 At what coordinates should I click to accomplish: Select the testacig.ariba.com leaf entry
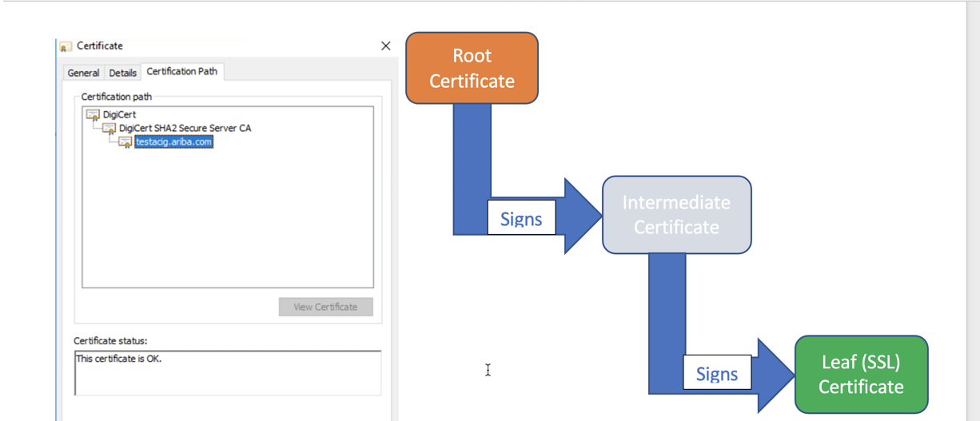point(173,142)
